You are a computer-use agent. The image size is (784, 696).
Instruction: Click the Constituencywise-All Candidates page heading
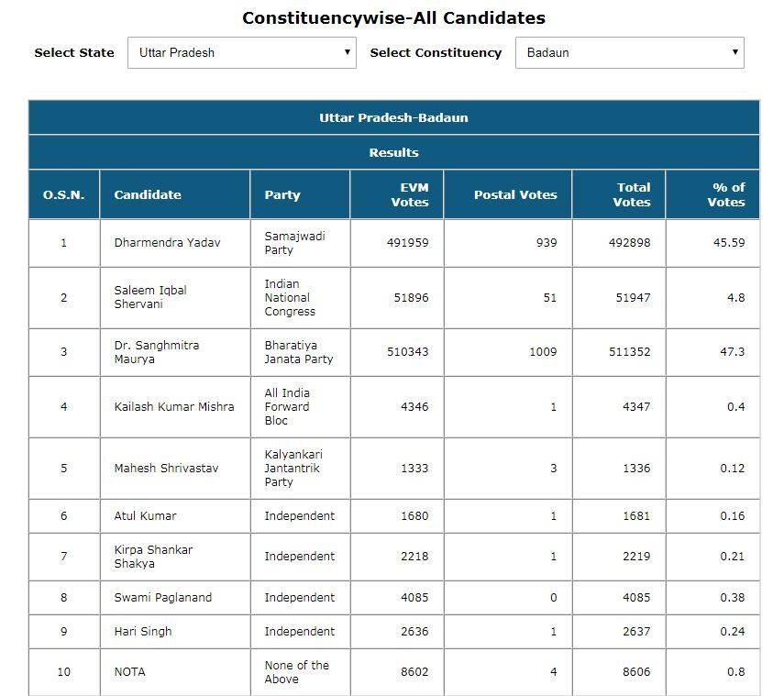393,18
